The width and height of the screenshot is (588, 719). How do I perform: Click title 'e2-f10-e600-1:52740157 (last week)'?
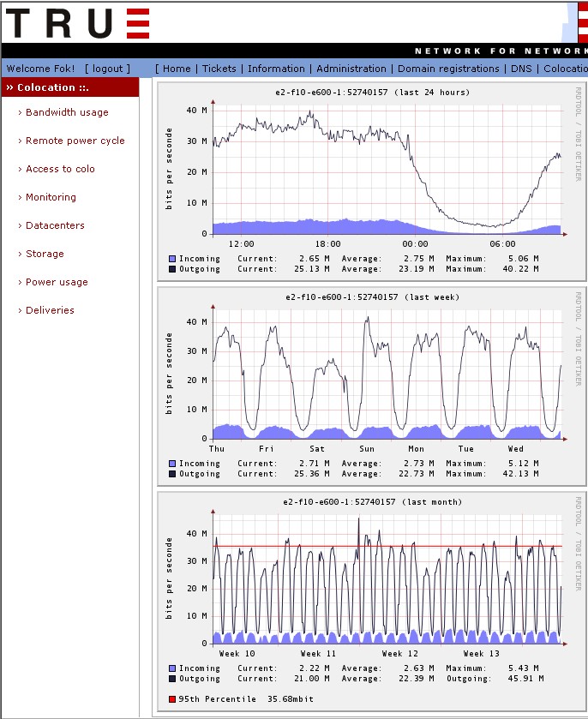coord(373,297)
